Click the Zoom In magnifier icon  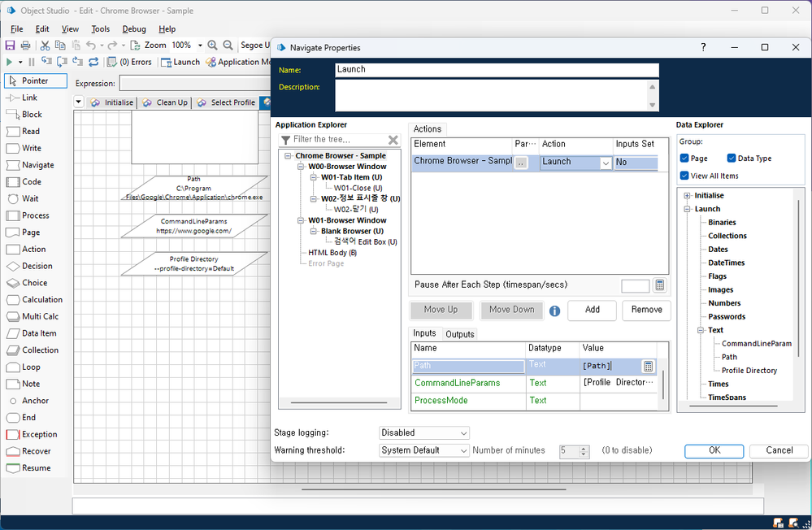212,46
